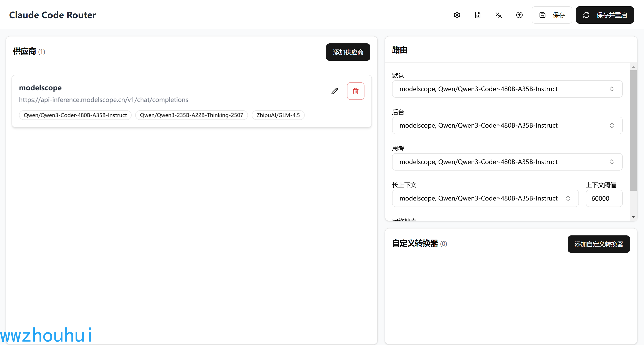Open settings via the gear icon
The height and width of the screenshot is (345, 644).
point(457,15)
